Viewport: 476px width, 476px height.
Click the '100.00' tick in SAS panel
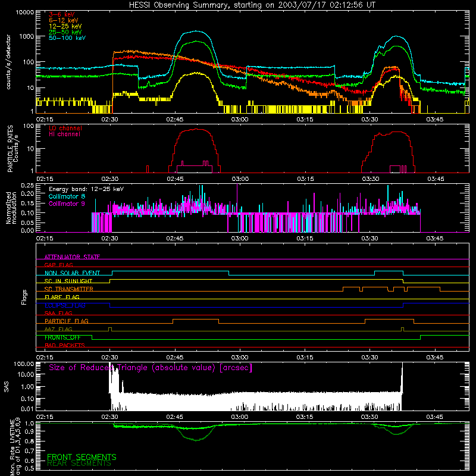pos(24,364)
